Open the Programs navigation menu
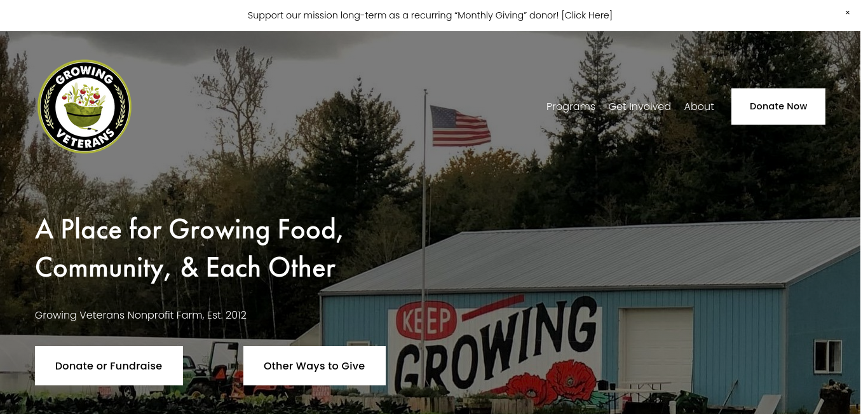 pos(571,106)
